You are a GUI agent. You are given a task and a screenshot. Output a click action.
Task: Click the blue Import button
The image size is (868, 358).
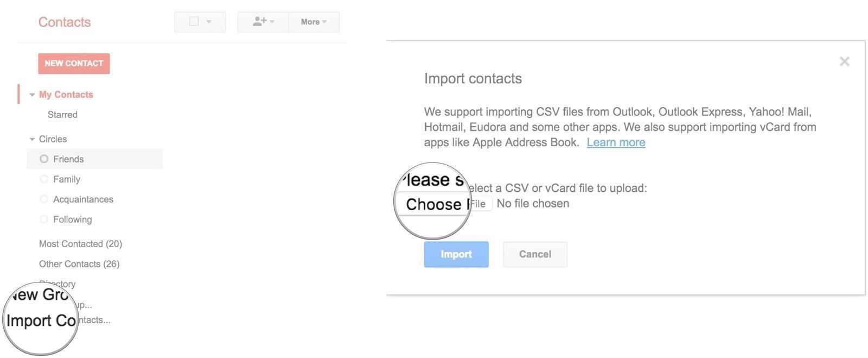pyautogui.click(x=456, y=254)
